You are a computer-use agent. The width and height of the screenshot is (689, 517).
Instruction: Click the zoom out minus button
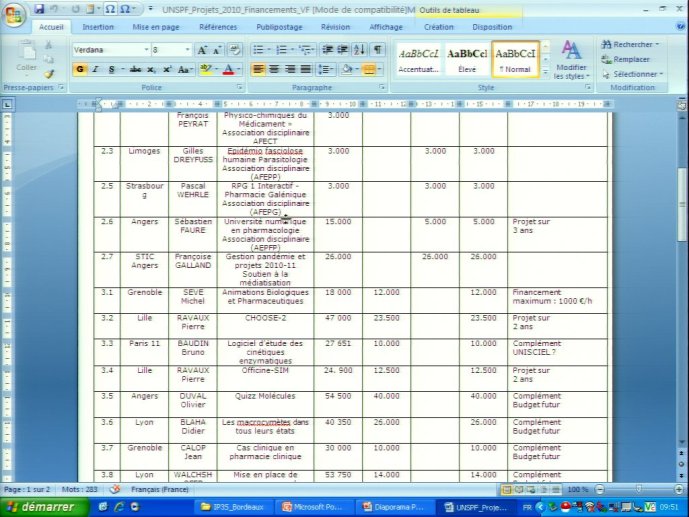[x=600, y=489]
